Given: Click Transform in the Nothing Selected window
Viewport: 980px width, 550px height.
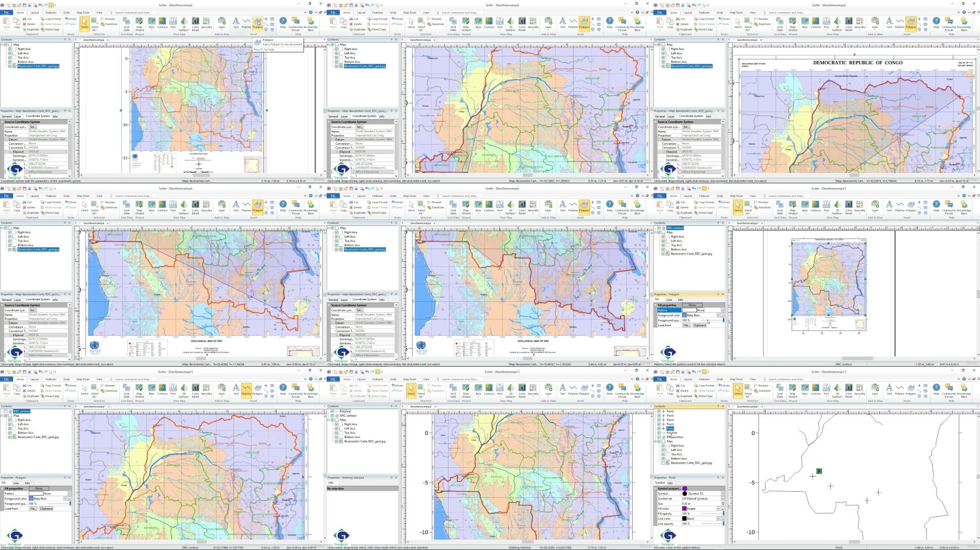Looking at the screenshot, I should coord(436,391).
